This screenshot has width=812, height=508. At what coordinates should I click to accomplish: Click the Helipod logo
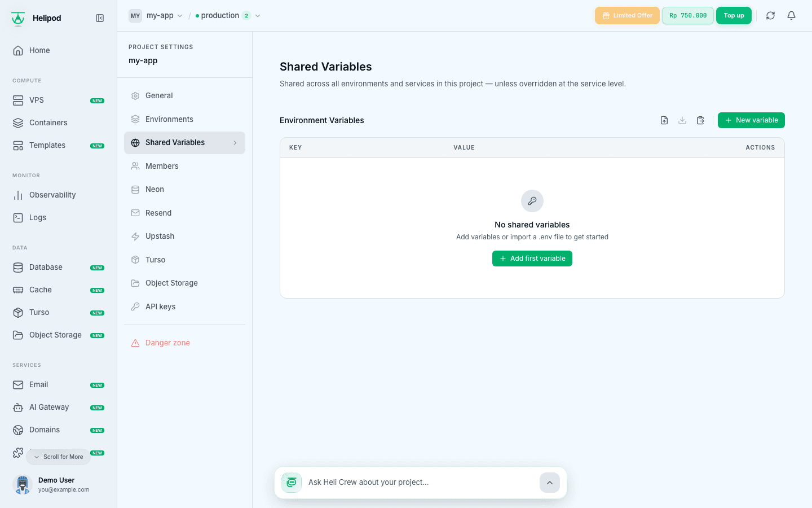click(18, 19)
